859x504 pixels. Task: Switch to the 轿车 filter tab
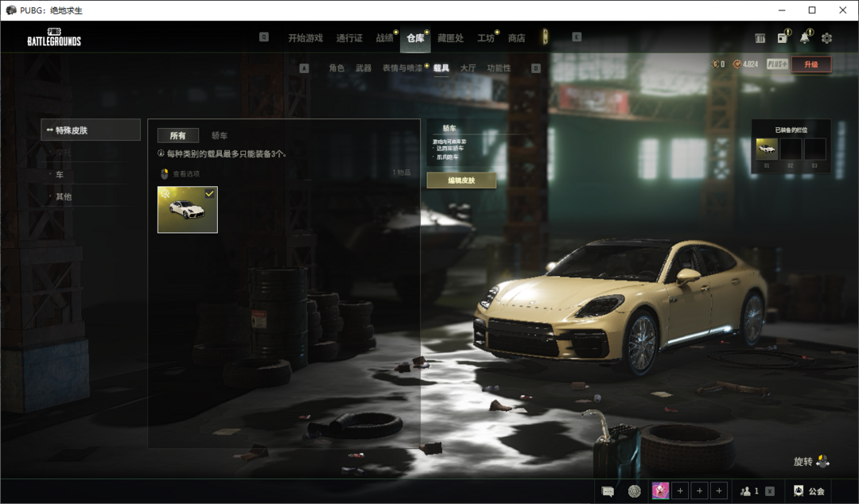pyautogui.click(x=219, y=136)
